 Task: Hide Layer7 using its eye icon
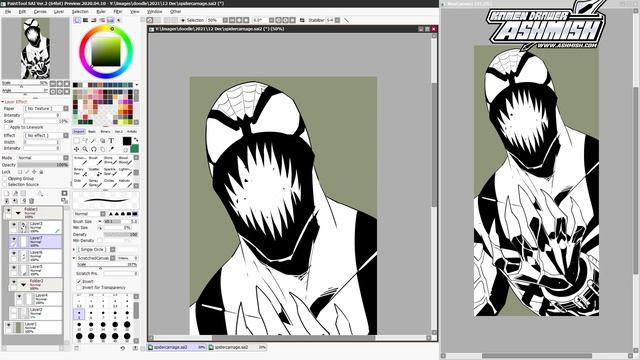(x=14, y=238)
